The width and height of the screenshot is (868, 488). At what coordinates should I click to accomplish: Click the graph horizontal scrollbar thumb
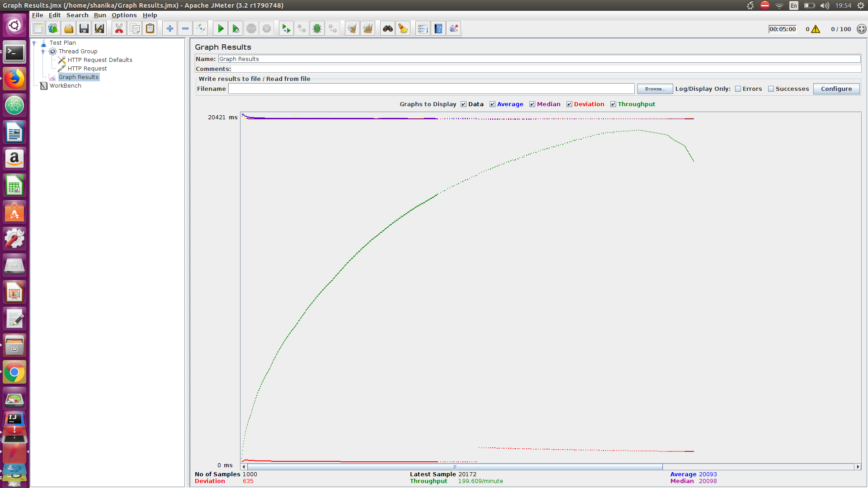(x=454, y=467)
